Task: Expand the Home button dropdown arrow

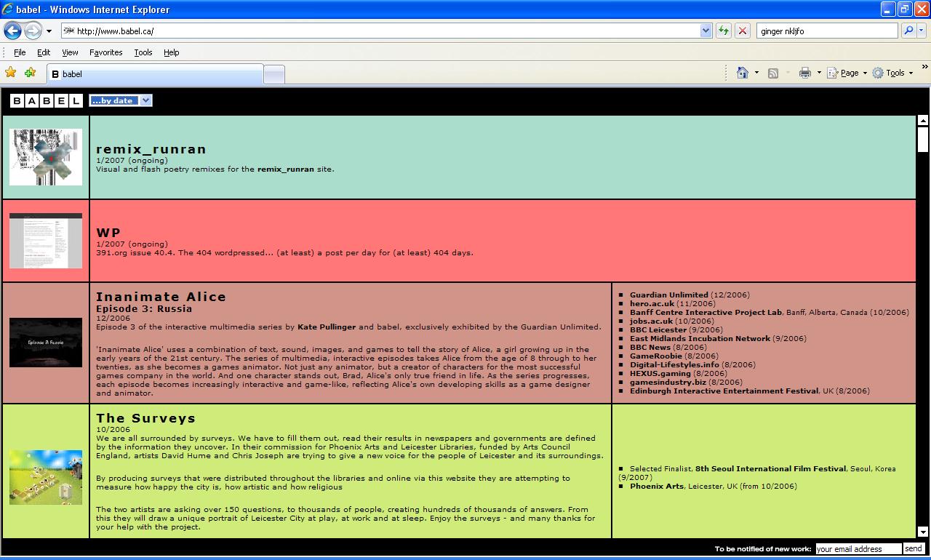Action: (x=756, y=73)
